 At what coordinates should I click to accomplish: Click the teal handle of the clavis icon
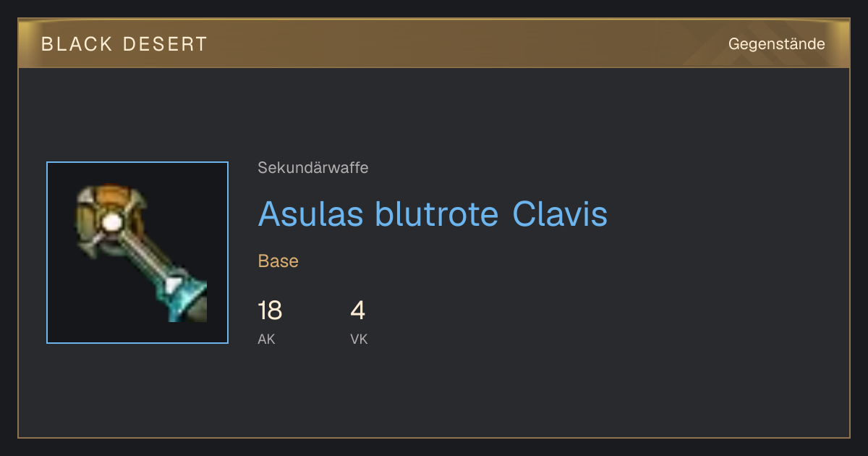tap(181, 295)
